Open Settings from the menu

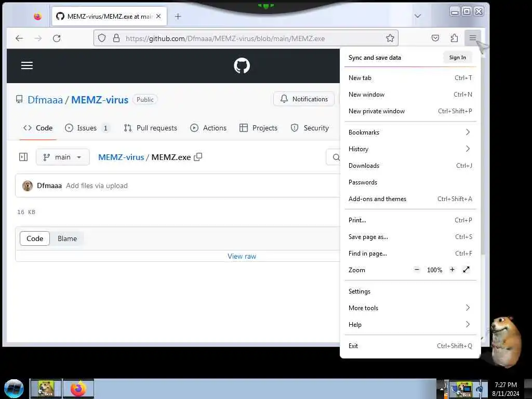(410, 291)
